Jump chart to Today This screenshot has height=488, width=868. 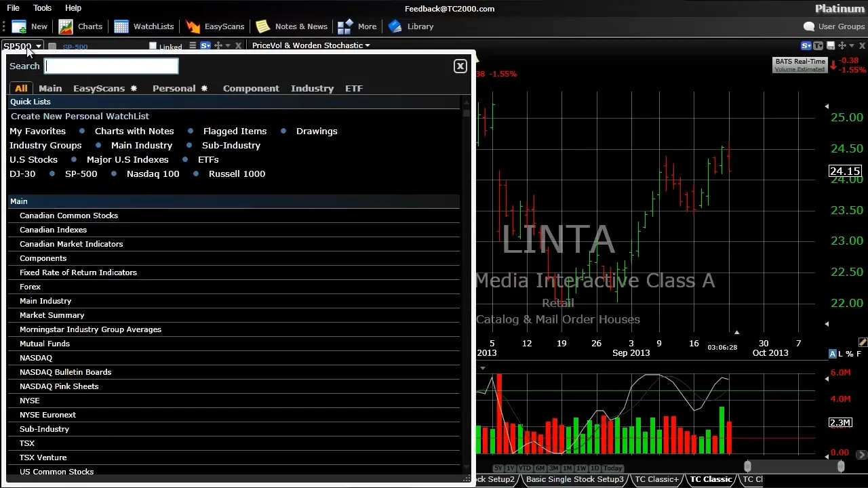click(x=613, y=468)
